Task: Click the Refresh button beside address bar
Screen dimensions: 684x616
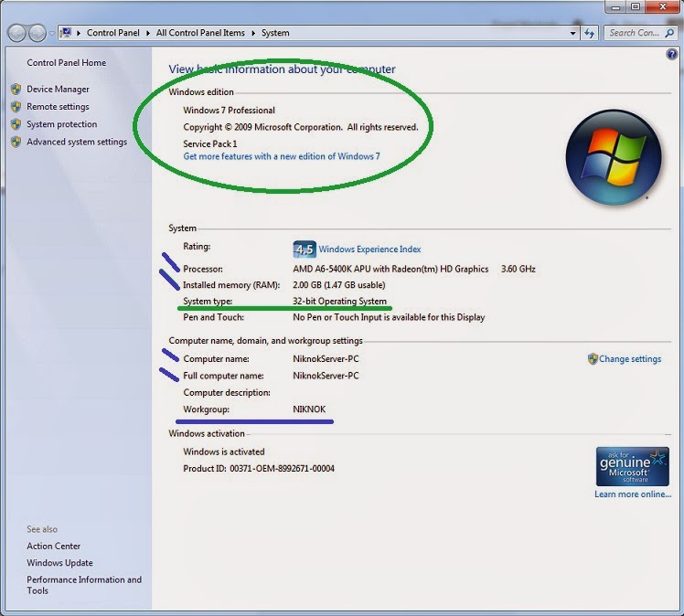Action: coord(589,33)
